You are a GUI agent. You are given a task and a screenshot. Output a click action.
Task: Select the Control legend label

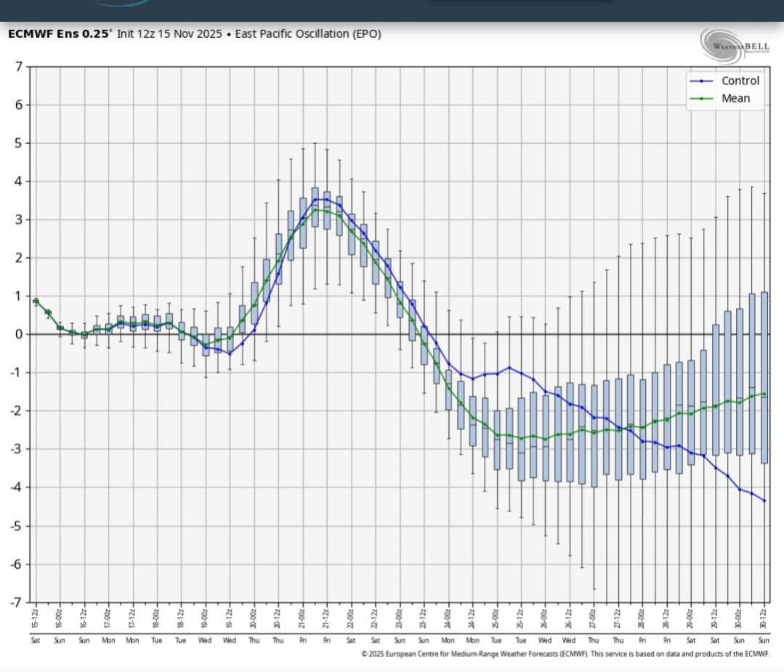pyautogui.click(x=740, y=81)
